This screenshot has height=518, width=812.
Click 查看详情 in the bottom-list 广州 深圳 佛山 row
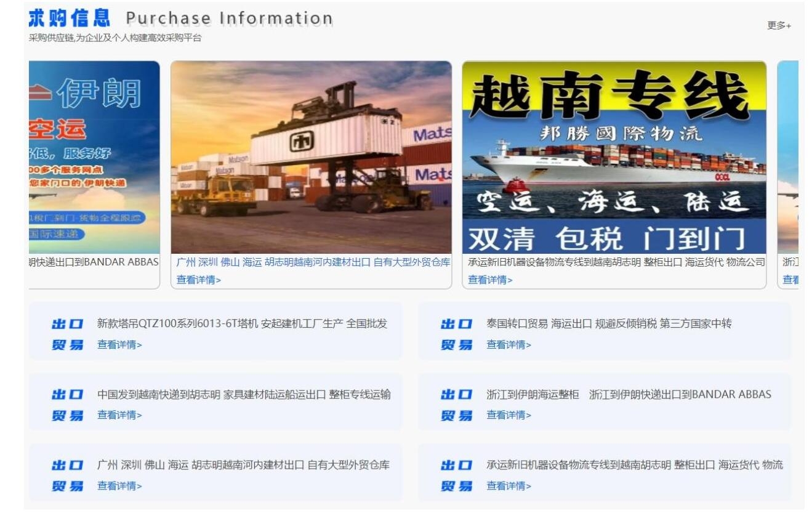click(x=119, y=486)
